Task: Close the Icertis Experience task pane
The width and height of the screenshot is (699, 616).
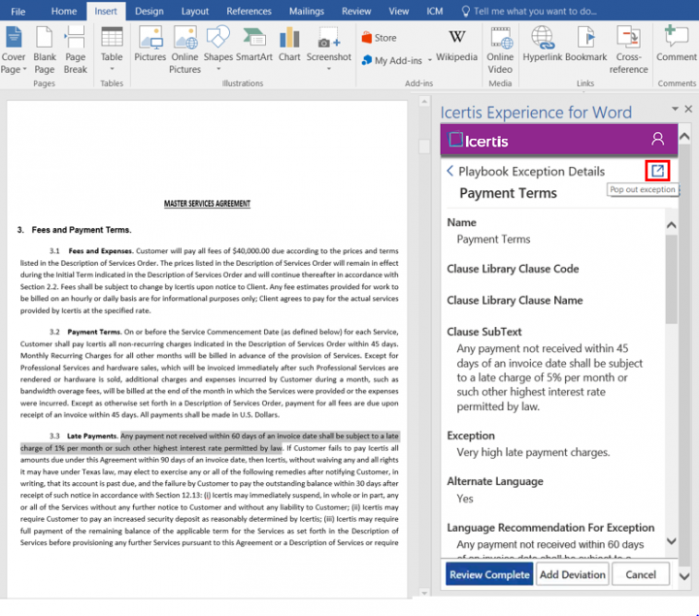Action: coord(688,109)
